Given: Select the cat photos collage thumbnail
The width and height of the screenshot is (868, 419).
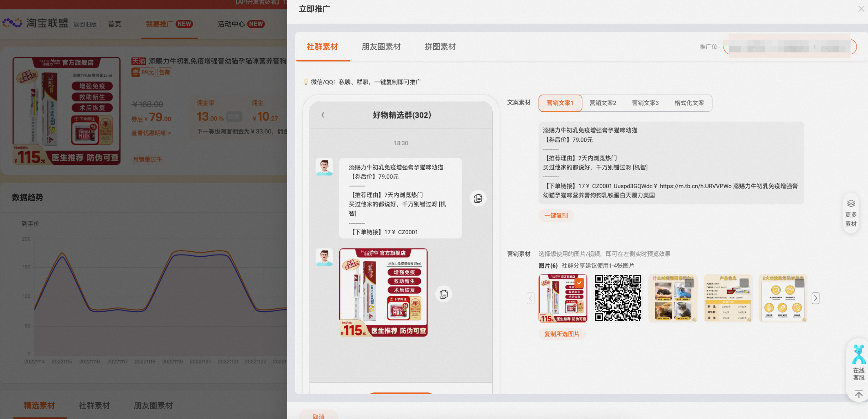Looking at the screenshot, I should click(x=673, y=298).
